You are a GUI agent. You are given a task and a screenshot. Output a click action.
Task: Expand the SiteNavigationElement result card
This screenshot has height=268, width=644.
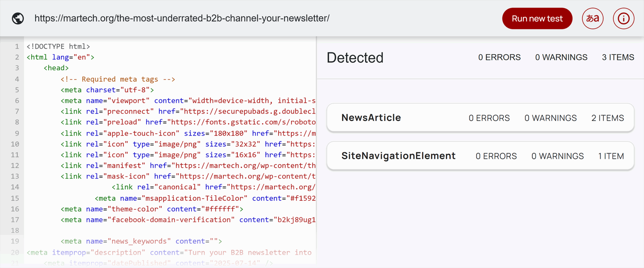[480, 156]
